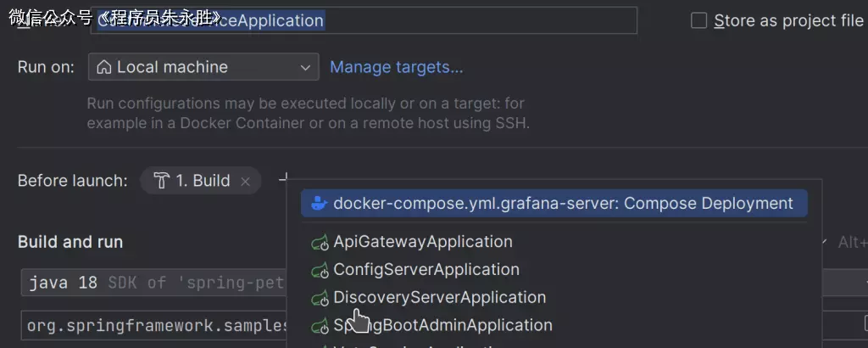Click the home icon in Run on selector
868x348 pixels.
coord(103,67)
